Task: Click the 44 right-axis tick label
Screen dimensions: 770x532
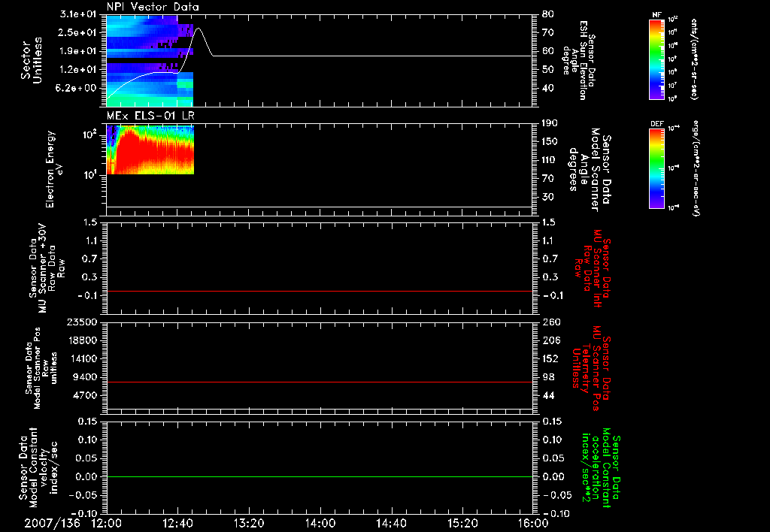Action: 548,395
